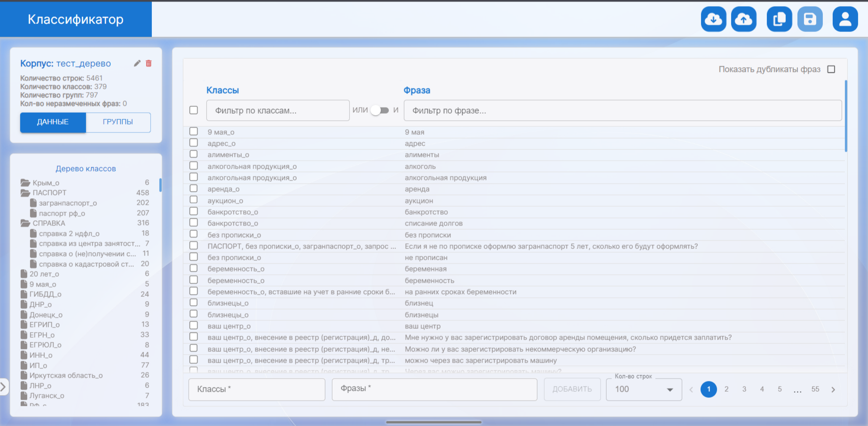Enable the show phrase duplicates checkbox
Image resolution: width=868 pixels, height=426 pixels.
(831, 70)
